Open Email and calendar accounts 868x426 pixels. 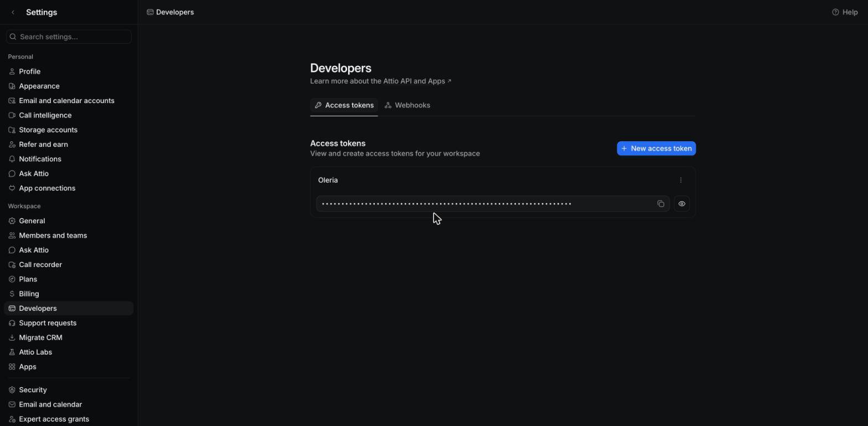pyautogui.click(x=69, y=101)
